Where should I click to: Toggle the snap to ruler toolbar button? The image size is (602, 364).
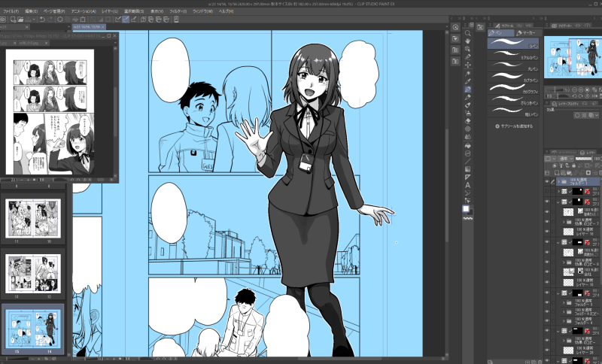pos(118,20)
